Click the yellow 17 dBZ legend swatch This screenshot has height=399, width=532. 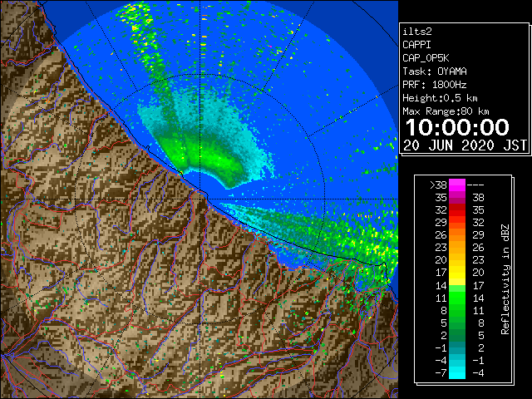pos(457,273)
